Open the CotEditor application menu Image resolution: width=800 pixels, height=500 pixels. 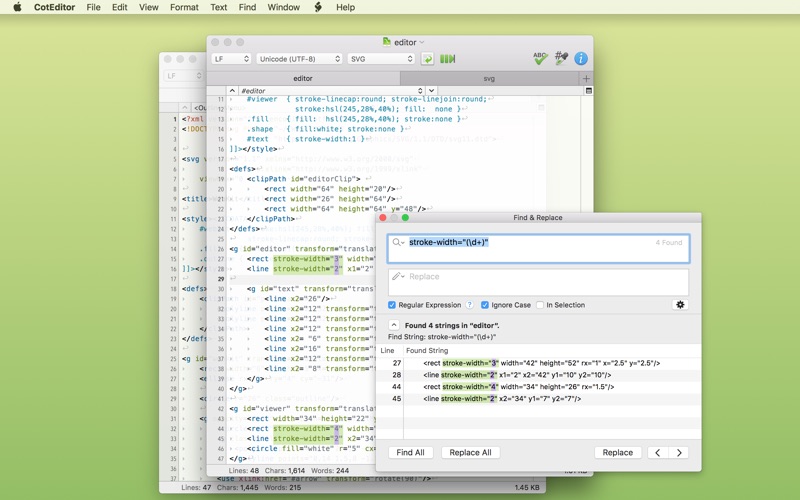(x=55, y=7)
